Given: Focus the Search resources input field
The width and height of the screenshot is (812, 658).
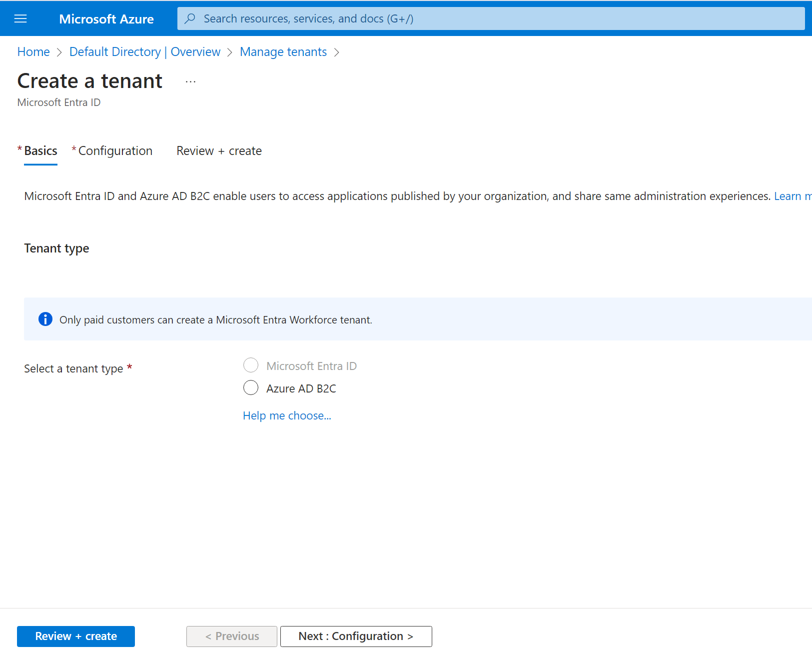Looking at the screenshot, I should (491, 18).
